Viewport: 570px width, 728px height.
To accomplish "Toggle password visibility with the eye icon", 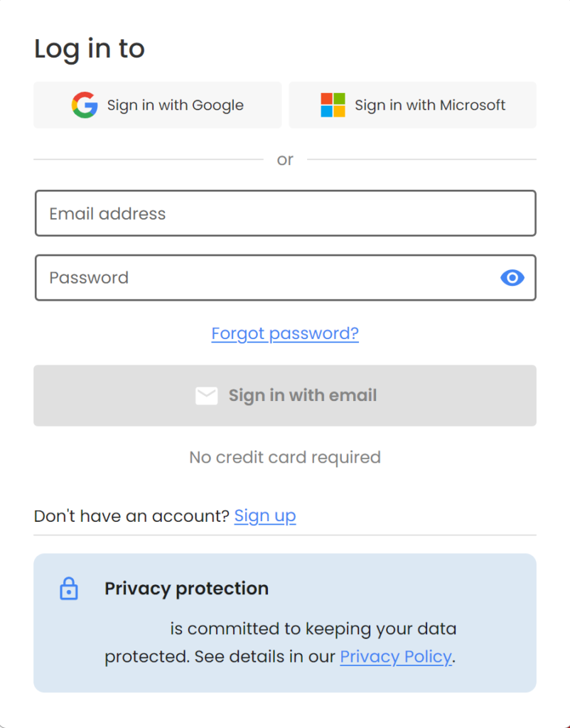I will [512, 278].
